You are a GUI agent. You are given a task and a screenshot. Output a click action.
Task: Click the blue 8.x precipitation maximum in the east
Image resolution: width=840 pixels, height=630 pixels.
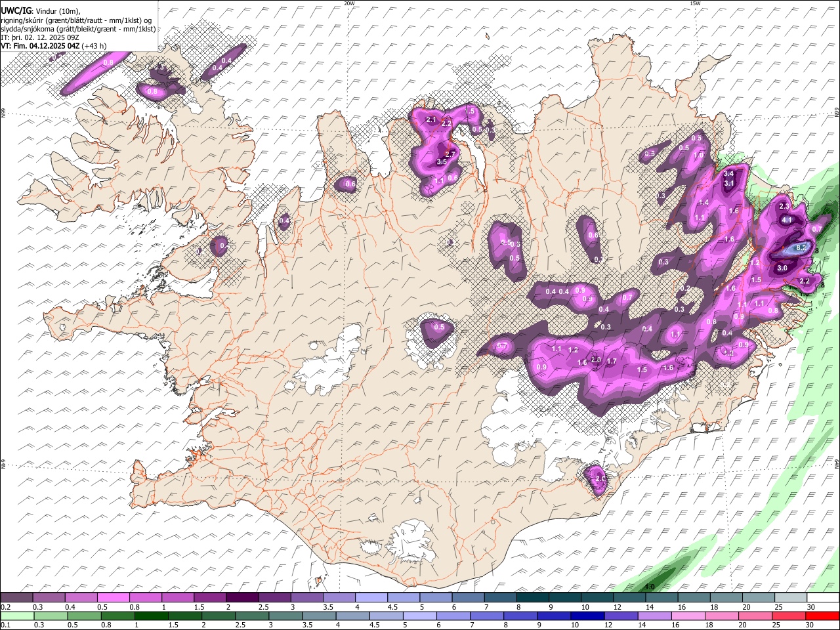[801, 248]
